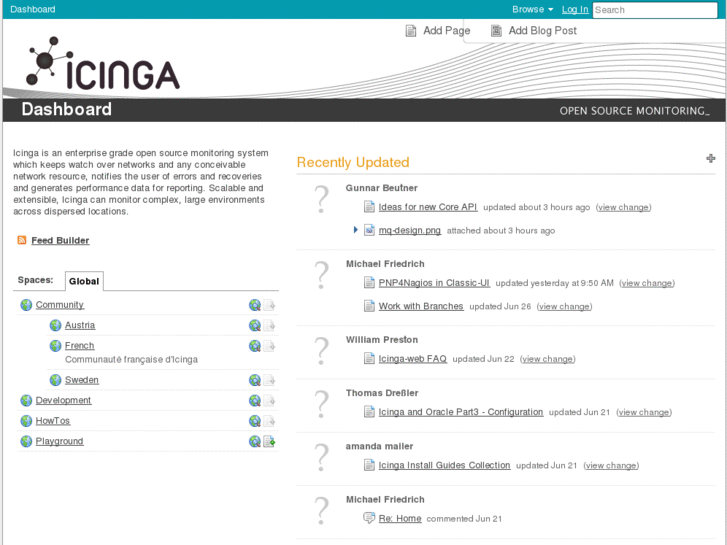Click the Add Blog Post icon

point(496,31)
